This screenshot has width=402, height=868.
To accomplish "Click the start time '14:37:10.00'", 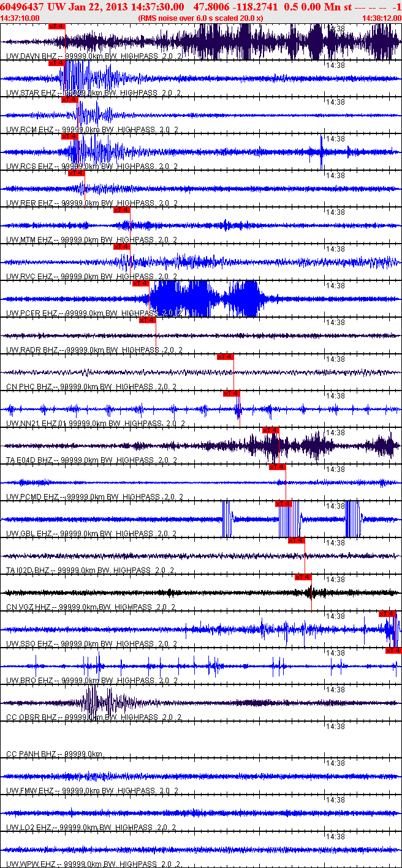I will (20, 18).
